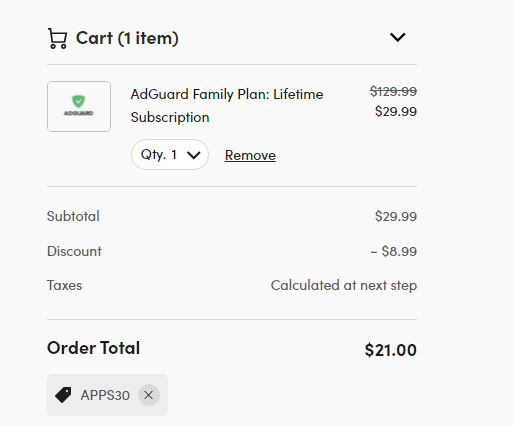Click the Order Total label
The width and height of the screenshot is (513, 426).
93,348
